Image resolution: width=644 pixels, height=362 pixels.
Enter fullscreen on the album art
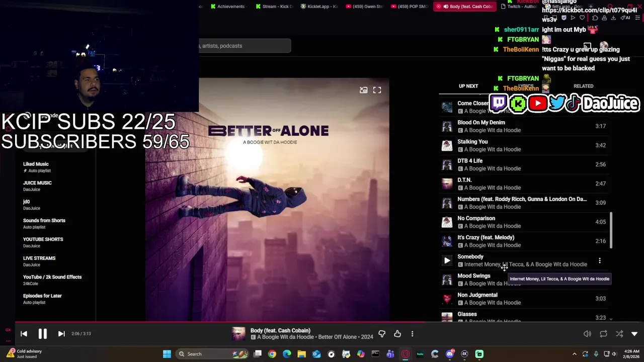click(x=377, y=90)
